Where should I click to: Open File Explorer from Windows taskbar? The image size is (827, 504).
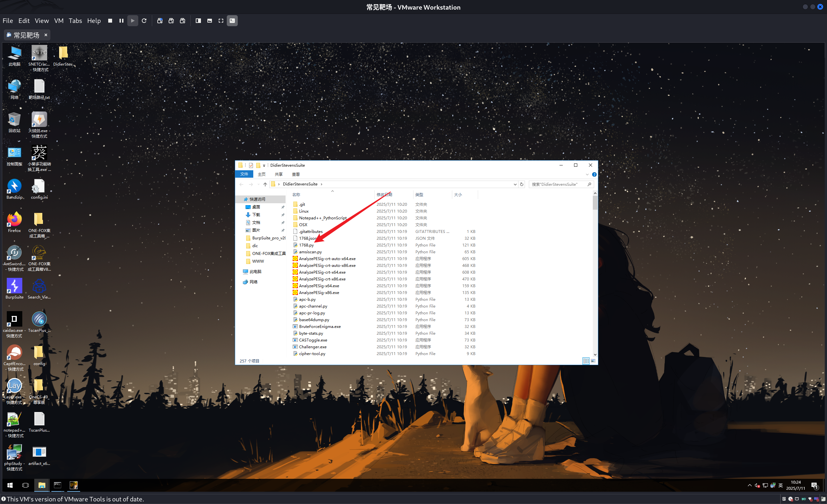[42, 485]
